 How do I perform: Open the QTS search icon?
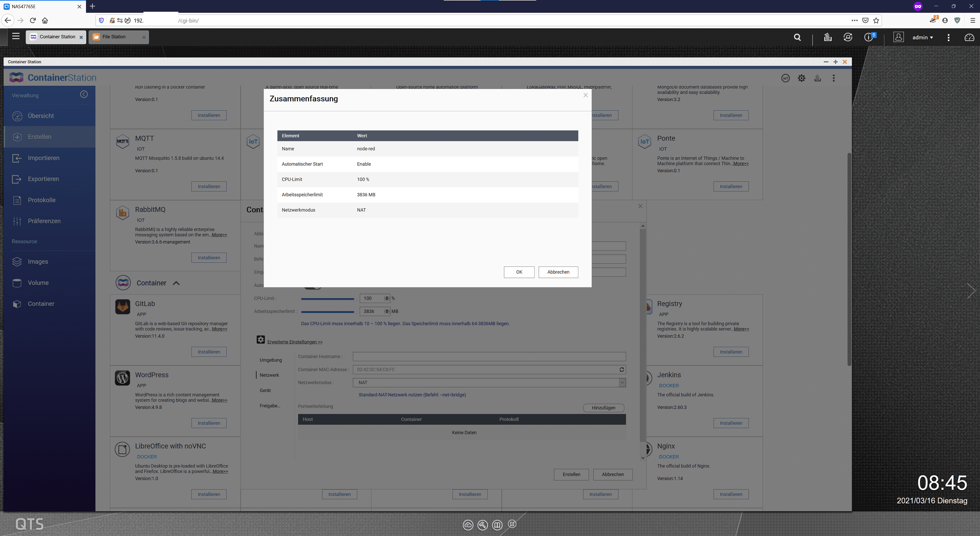[x=797, y=37]
